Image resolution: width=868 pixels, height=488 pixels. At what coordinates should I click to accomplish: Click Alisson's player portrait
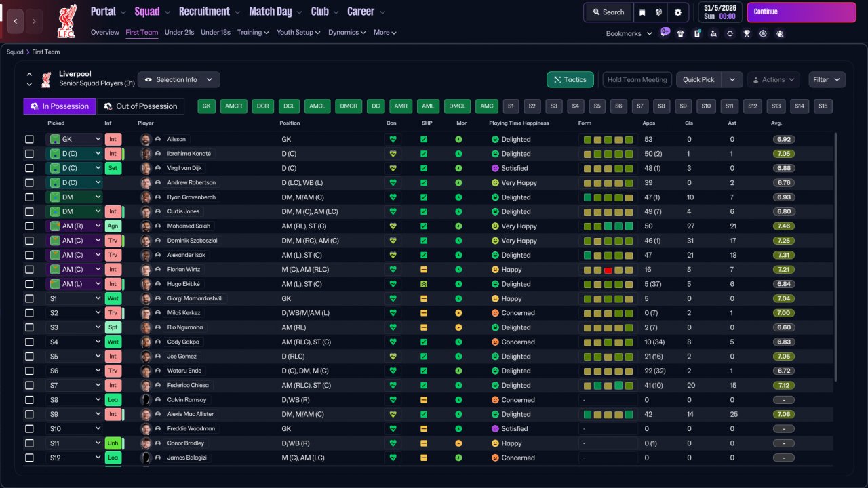coord(145,139)
